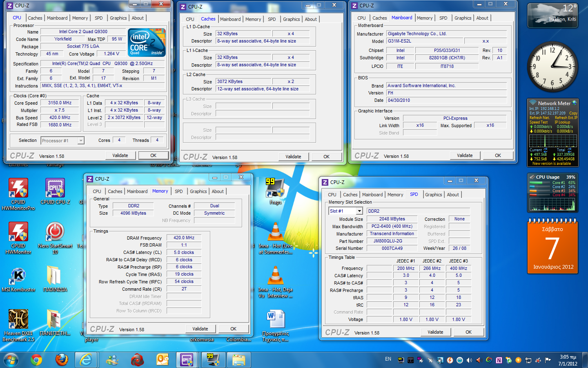The height and width of the screenshot is (368, 588).
Task: Click OK in the Memory window
Action: pyautogui.click(x=234, y=329)
